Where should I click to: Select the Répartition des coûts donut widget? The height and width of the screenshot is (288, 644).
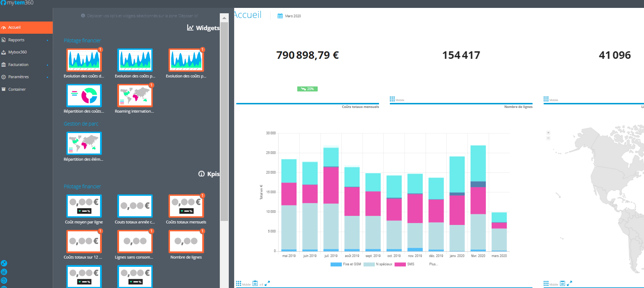click(x=84, y=95)
